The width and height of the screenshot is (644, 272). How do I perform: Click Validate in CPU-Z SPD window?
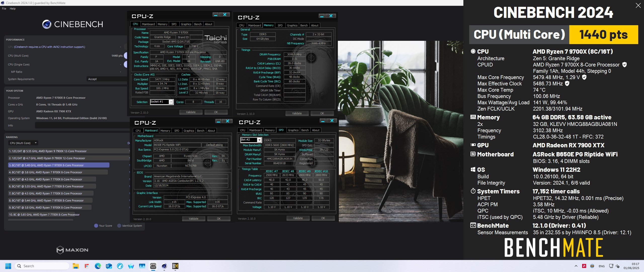point(298,218)
